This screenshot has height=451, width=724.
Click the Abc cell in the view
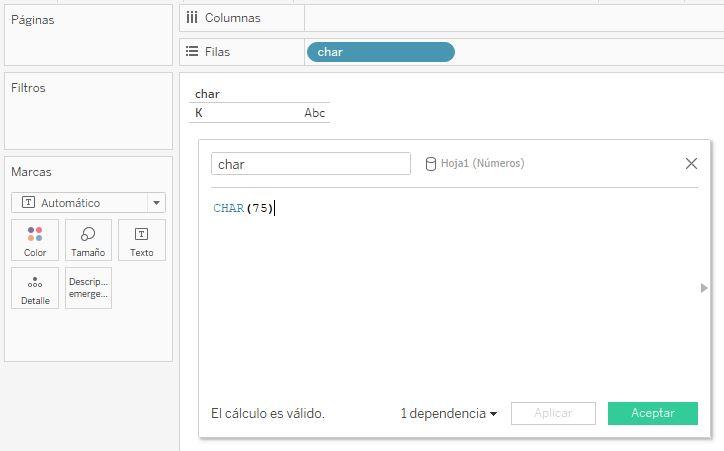314,113
